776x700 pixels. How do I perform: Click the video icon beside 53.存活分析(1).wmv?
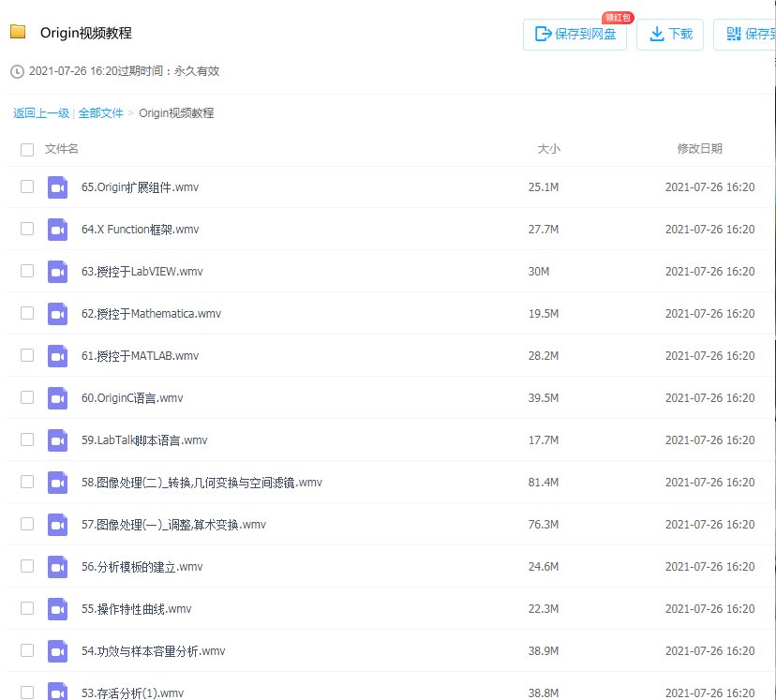click(57, 691)
